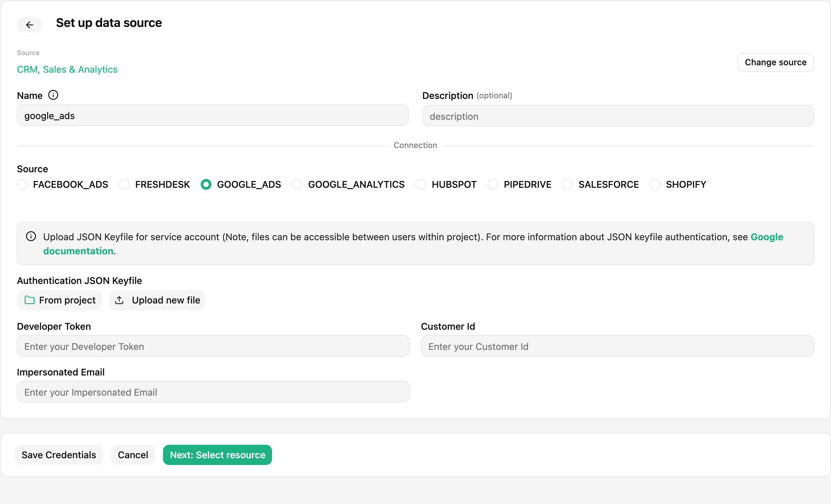Choose keyfile From project

60,300
